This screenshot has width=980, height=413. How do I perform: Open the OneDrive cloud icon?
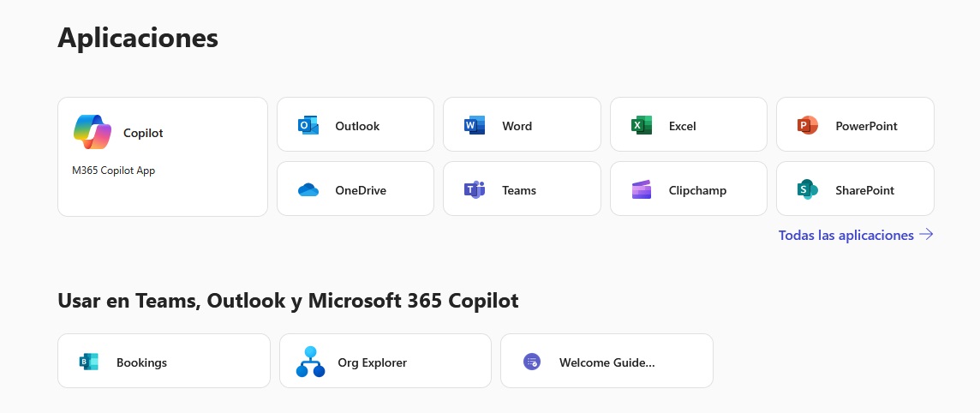click(308, 190)
